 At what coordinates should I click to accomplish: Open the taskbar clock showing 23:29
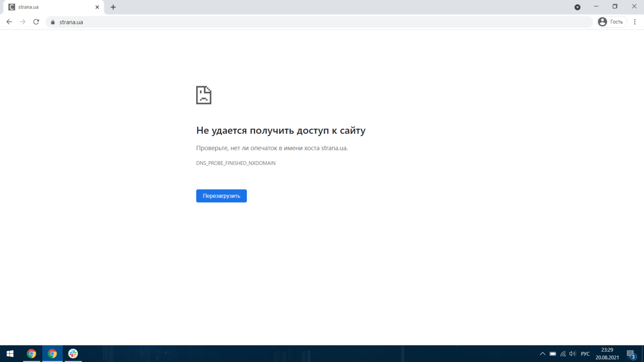(x=607, y=354)
